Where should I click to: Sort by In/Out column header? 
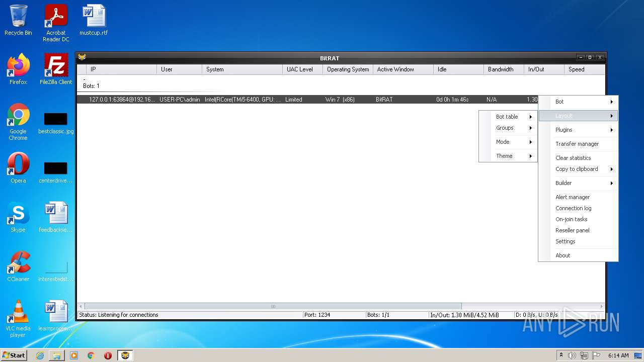pos(544,69)
